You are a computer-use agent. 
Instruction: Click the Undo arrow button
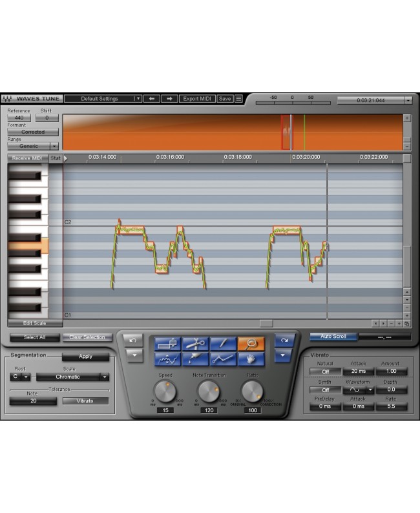click(133, 340)
